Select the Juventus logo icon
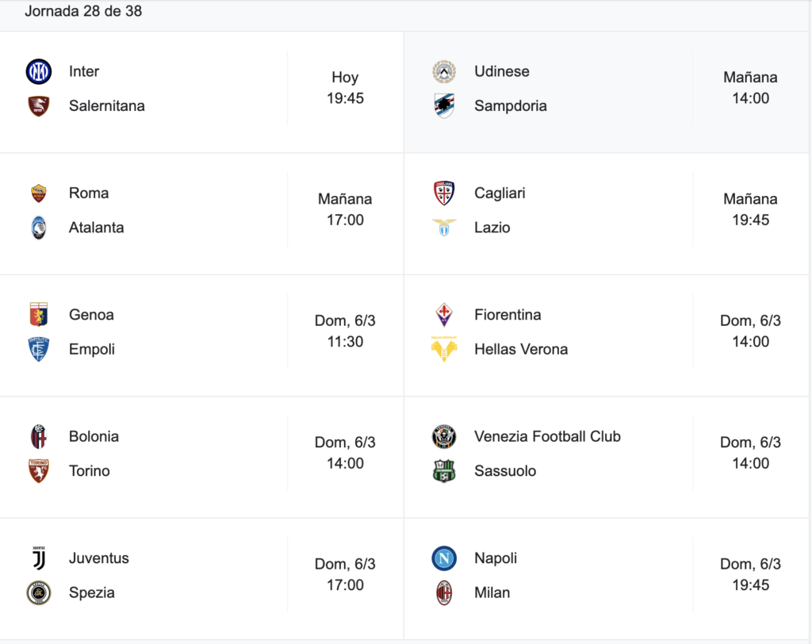The width and height of the screenshot is (812, 644). coord(39,558)
